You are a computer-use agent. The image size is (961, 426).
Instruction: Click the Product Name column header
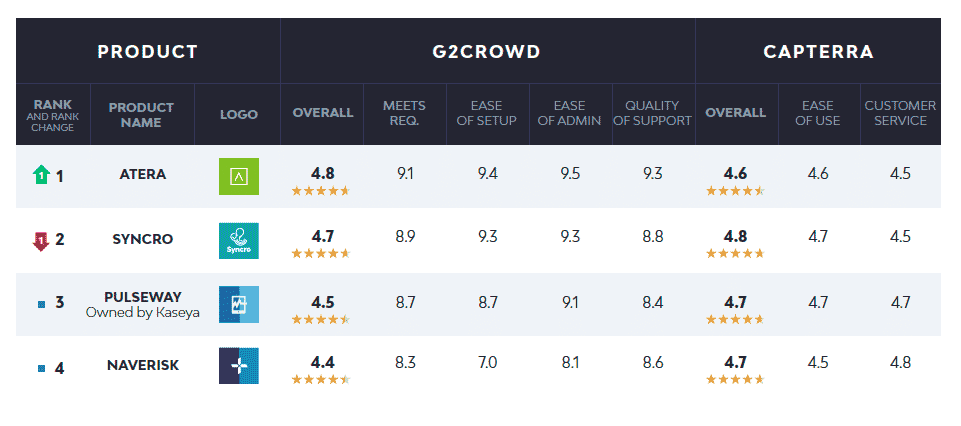[142, 115]
